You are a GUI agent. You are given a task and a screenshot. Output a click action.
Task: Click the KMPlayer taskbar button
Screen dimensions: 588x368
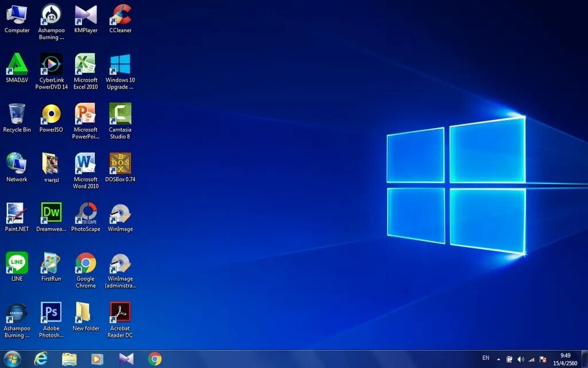point(126,359)
